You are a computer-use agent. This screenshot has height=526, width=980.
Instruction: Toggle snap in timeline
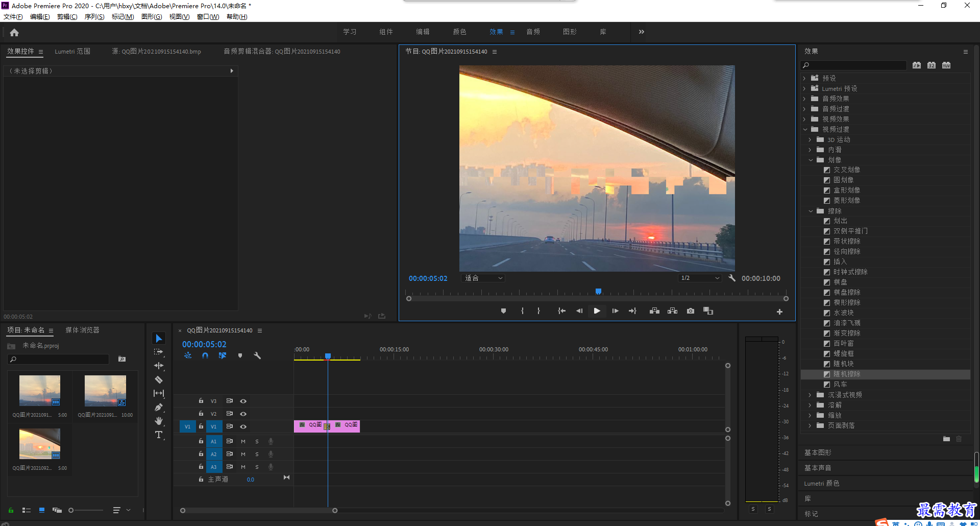(205, 355)
